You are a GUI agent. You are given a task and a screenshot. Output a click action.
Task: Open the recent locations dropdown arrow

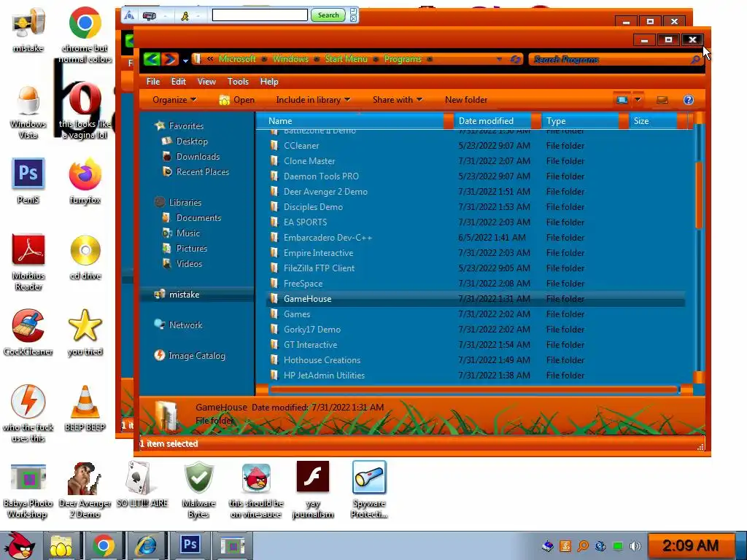click(x=185, y=61)
